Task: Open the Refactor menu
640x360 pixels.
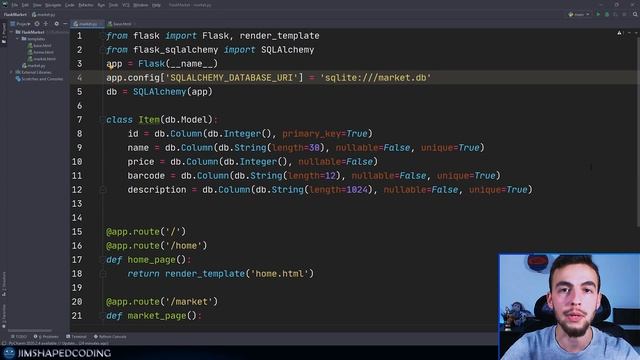Action: (x=86, y=5)
